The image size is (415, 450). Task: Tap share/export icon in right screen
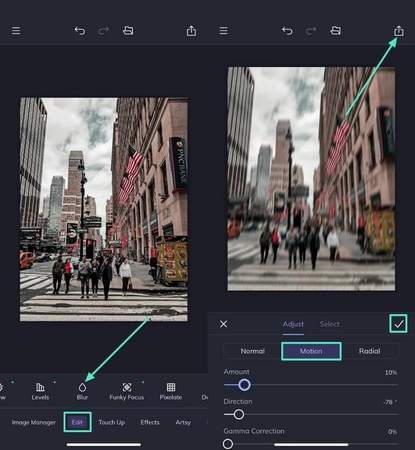click(399, 31)
